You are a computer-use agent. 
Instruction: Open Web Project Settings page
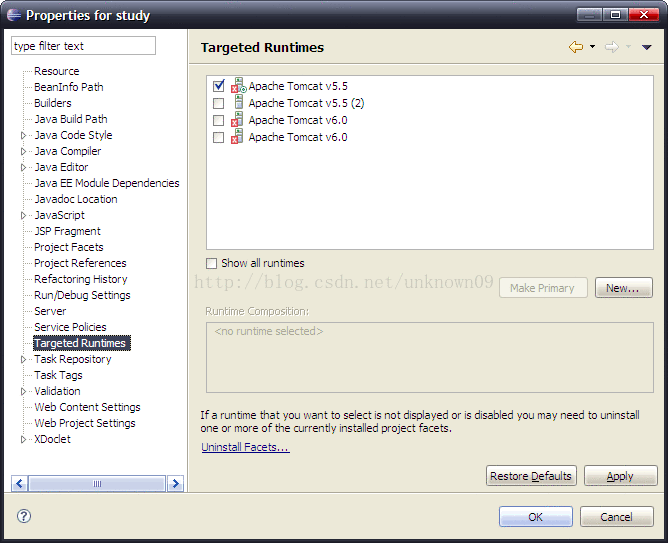[x=85, y=423]
